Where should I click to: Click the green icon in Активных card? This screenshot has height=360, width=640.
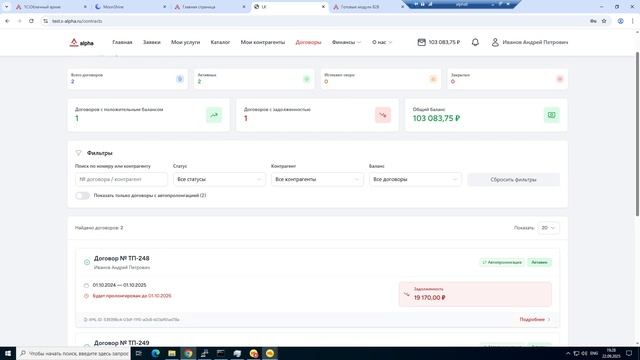[x=307, y=79]
